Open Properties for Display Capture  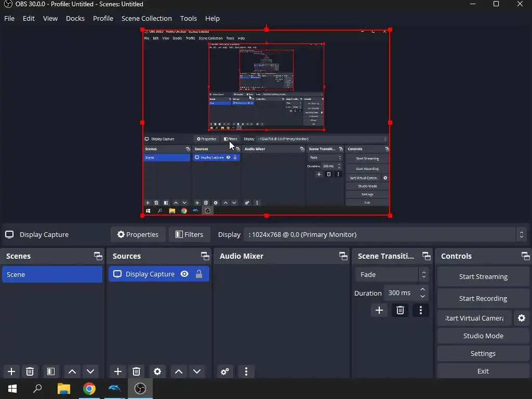click(x=138, y=234)
